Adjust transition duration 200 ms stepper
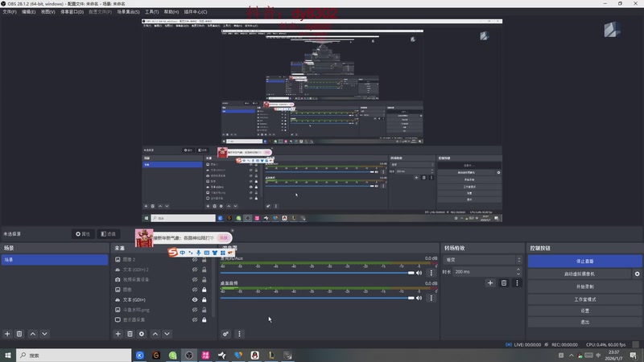644x362 pixels. pos(518,272)
